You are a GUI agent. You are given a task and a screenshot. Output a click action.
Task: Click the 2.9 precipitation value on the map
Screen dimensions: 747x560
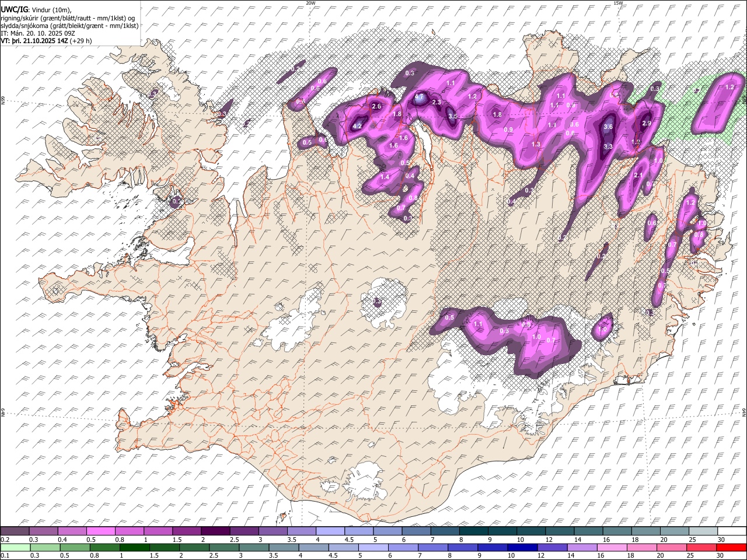647,124
